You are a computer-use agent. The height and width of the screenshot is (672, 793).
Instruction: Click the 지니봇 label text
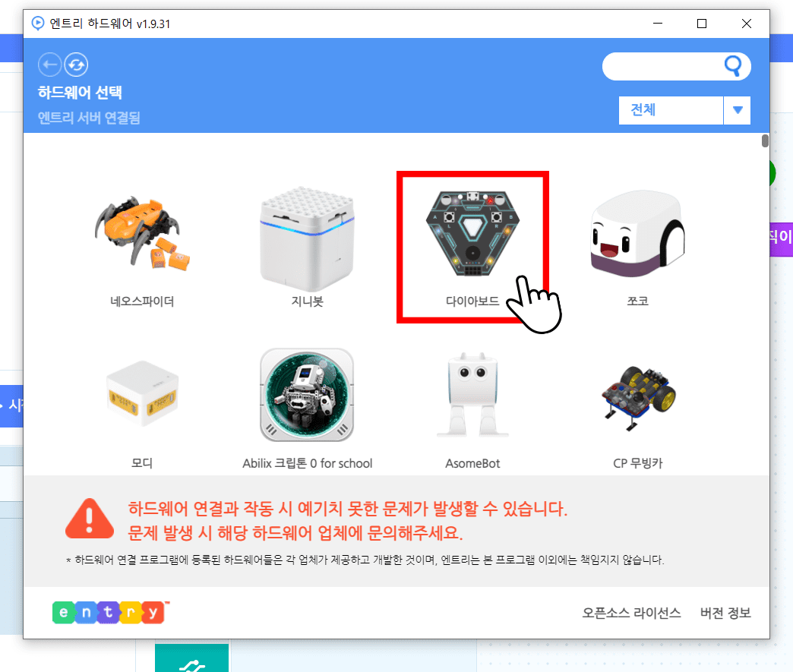(x=307, y=301)
